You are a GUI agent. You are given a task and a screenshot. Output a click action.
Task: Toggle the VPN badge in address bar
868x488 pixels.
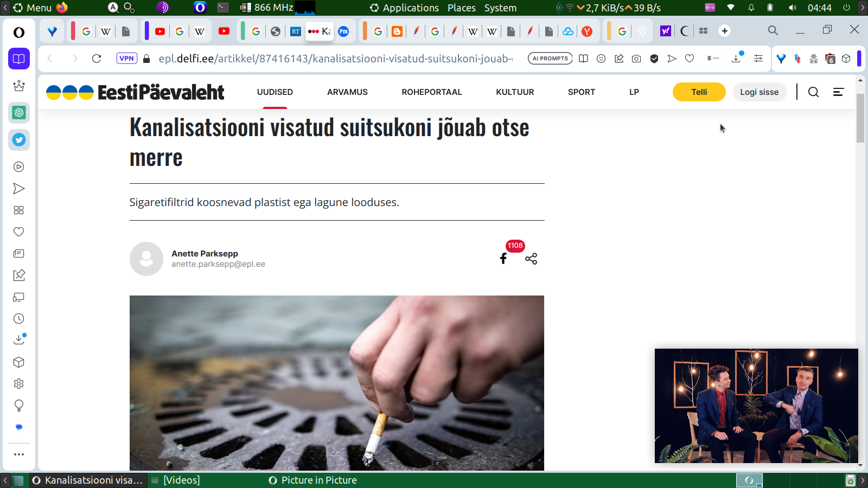coord(126,59)
